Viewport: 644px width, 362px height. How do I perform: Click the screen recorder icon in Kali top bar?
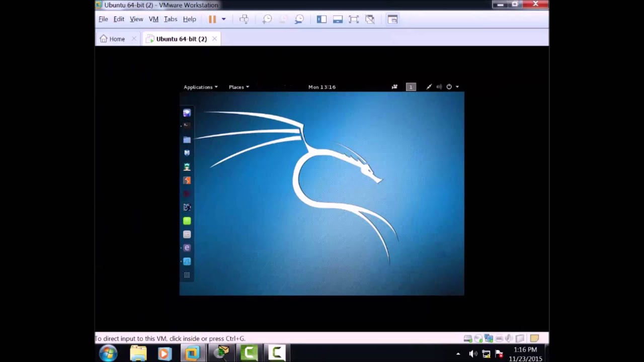pyautogui.click(x=394, y=87)
